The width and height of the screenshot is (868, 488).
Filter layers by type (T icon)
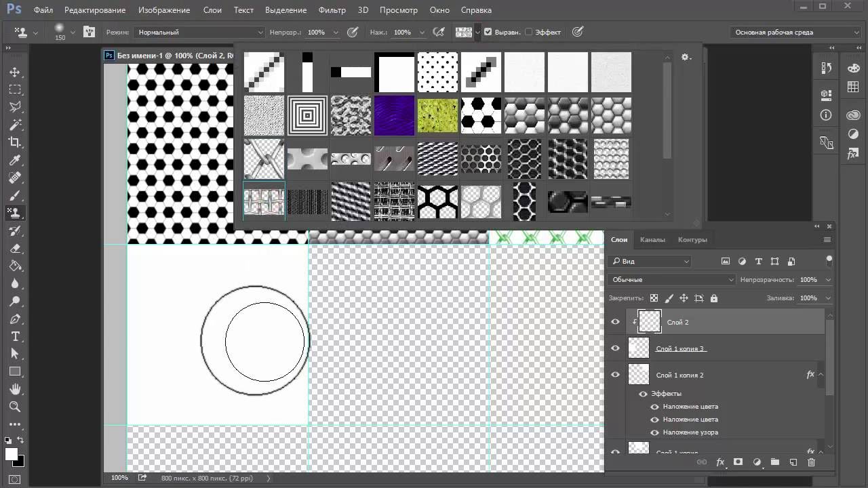(758, 262)
